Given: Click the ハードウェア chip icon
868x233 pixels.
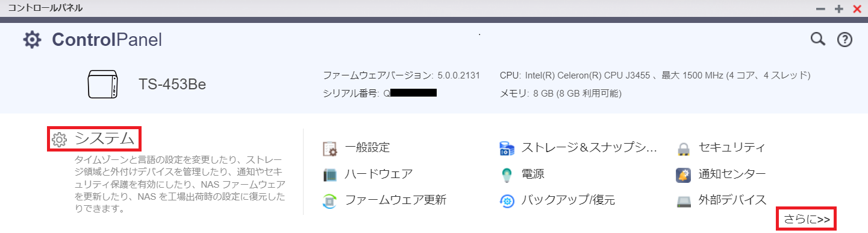Looking at the screenshot, I should [329, 175].
